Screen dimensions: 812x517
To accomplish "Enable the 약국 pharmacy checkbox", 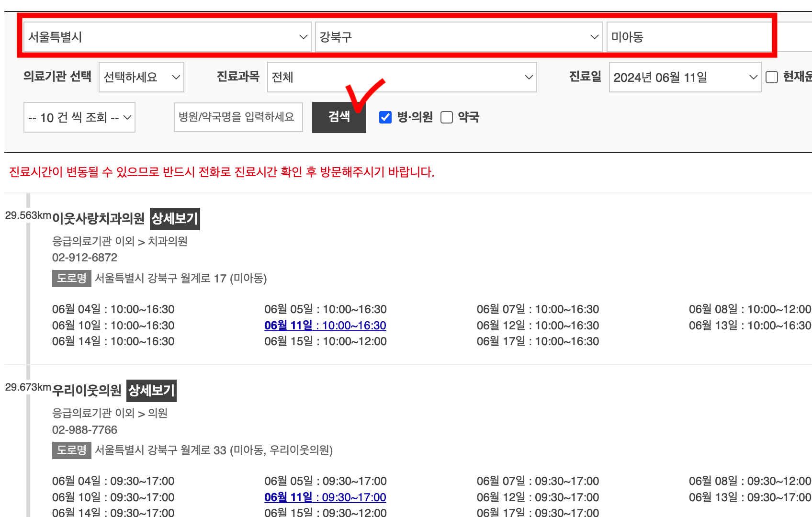I will (x=447, y=117).
